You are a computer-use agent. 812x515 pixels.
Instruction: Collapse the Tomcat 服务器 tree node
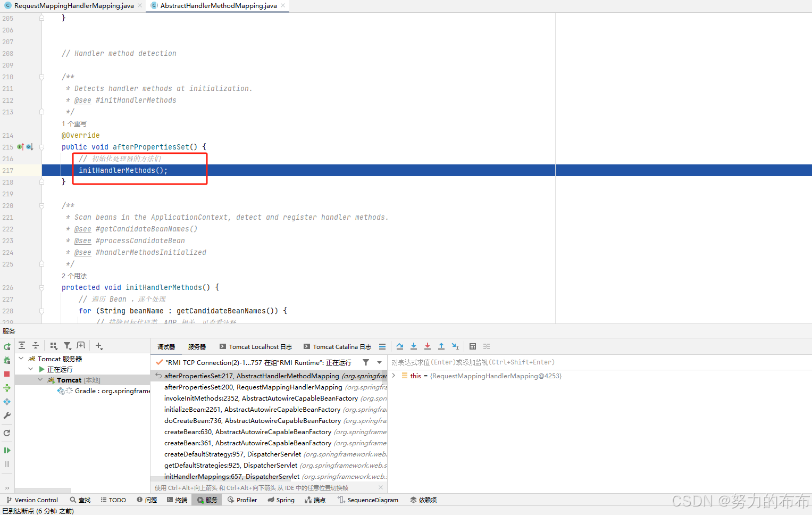coord(21,359)
